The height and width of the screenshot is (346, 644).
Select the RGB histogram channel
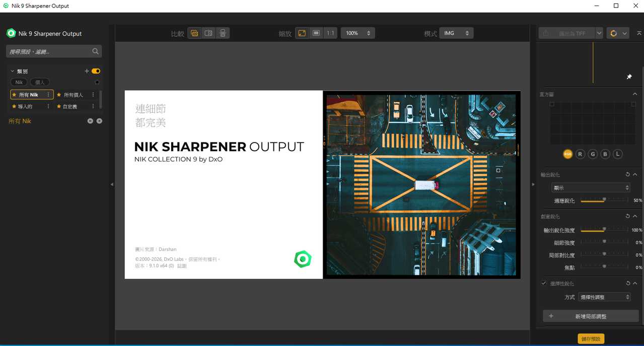tap(567, 154)
